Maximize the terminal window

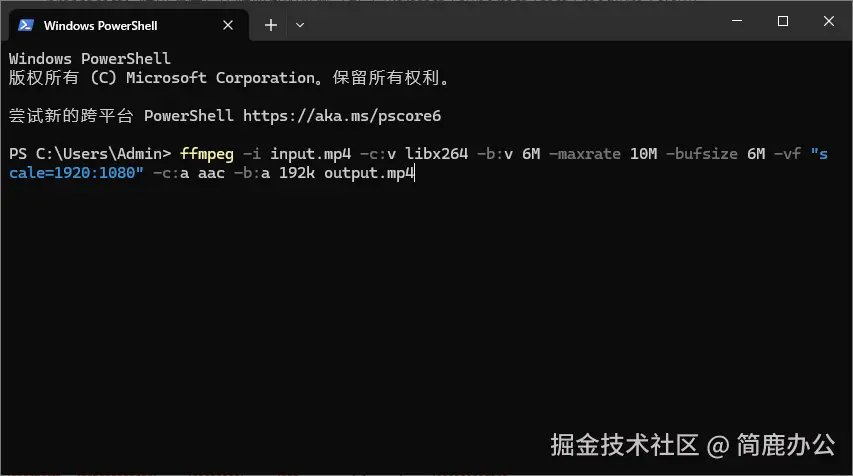tap(783, 21)
